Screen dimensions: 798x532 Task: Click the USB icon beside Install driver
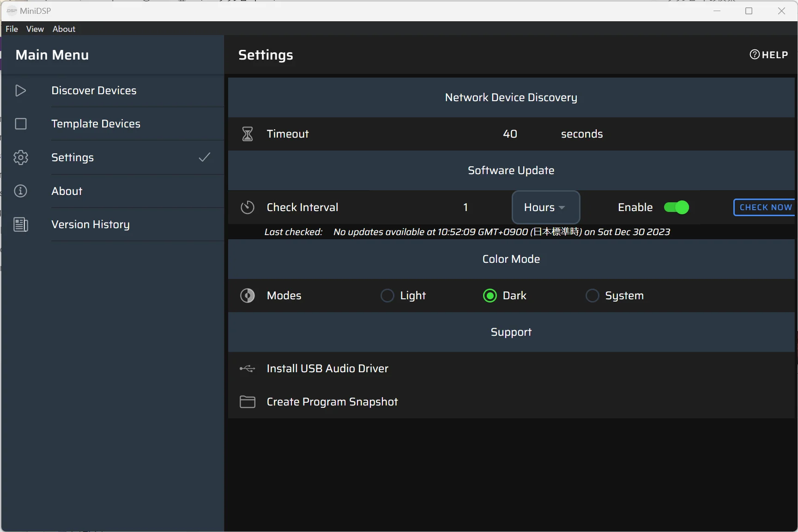point(247,369)
